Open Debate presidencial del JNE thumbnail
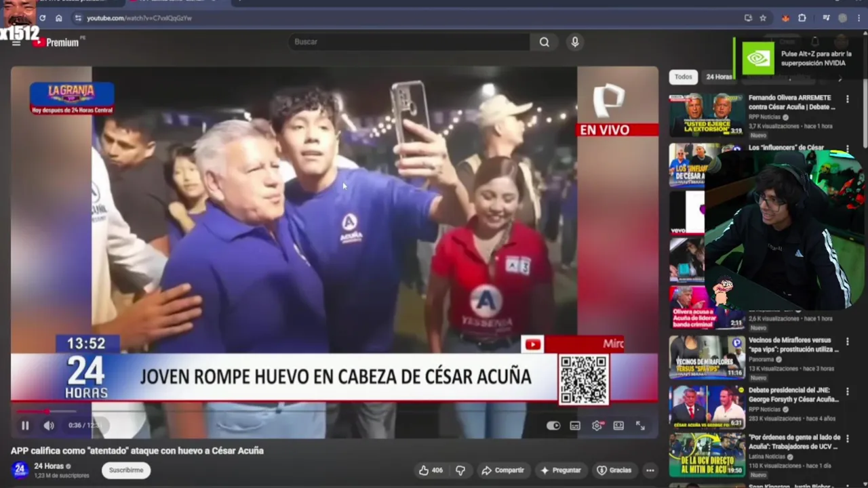The image size is (868, 488). coord(707,407)
